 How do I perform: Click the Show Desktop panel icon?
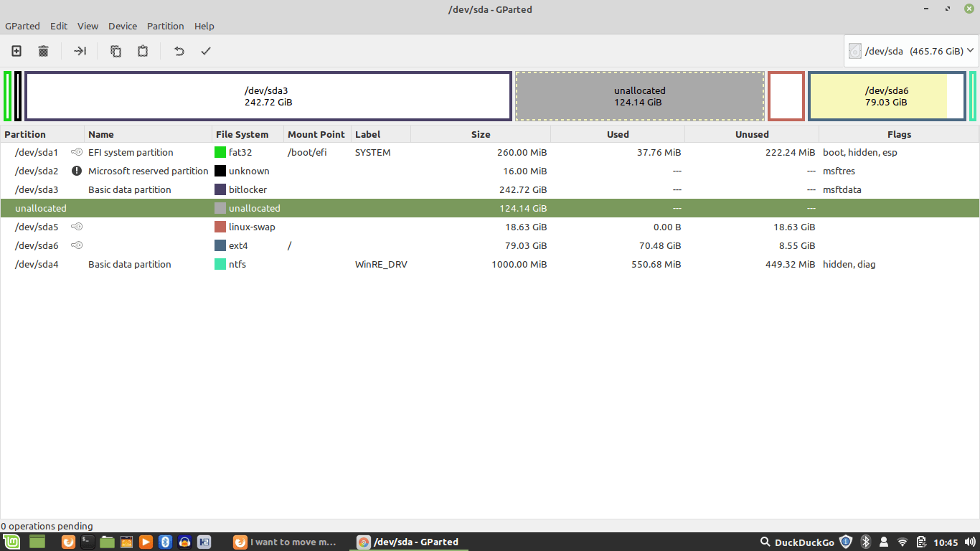pyautogui.click(x=37, y=542)
